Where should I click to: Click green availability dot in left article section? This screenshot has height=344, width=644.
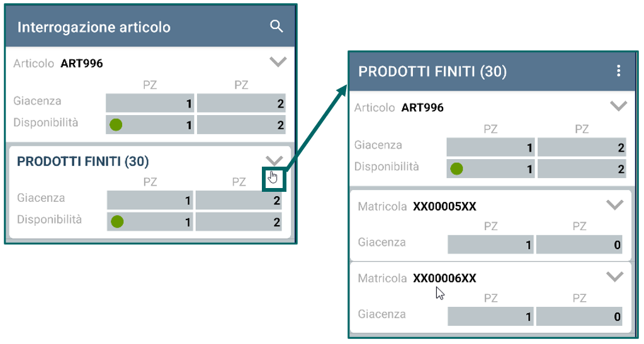[116, 125]
